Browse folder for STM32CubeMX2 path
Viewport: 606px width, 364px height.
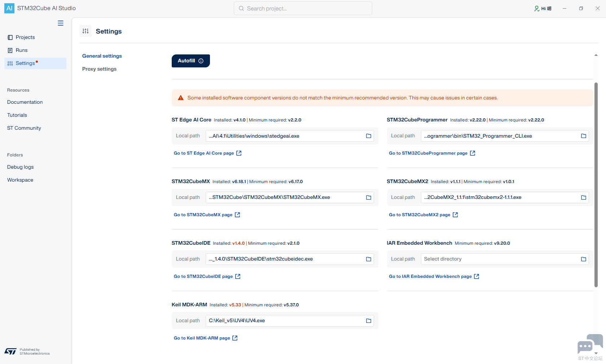[584, 197]
